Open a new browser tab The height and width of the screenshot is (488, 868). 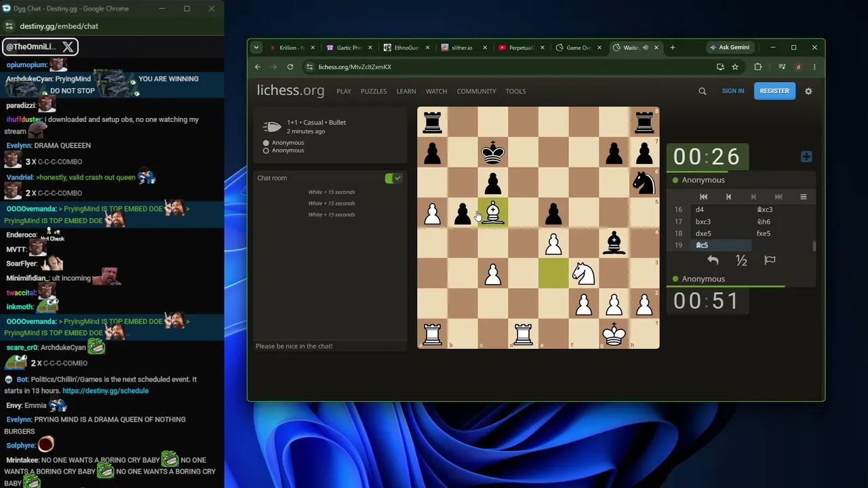[673, 47]
